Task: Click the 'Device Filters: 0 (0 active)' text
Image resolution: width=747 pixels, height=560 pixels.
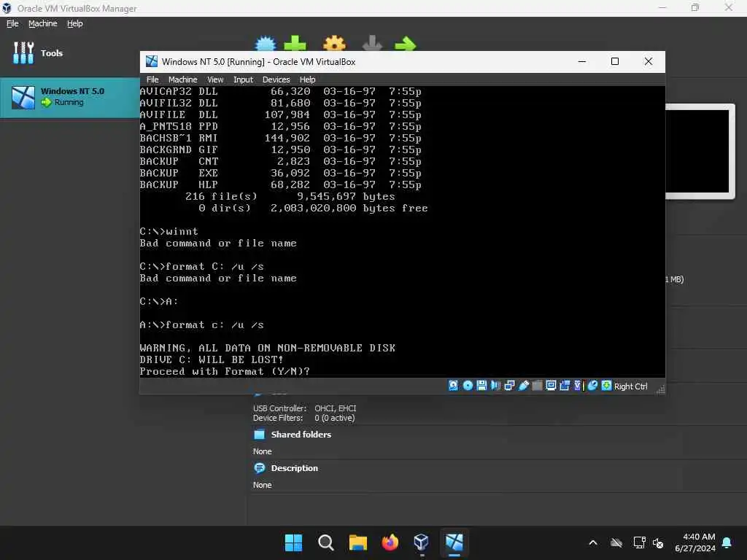Action: tap(304, 418)
